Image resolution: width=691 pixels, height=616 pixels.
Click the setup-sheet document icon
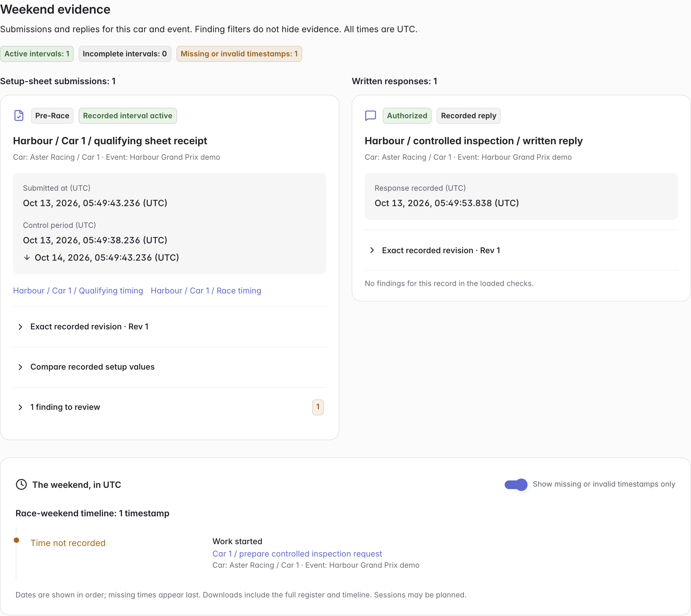click(19, 116)
